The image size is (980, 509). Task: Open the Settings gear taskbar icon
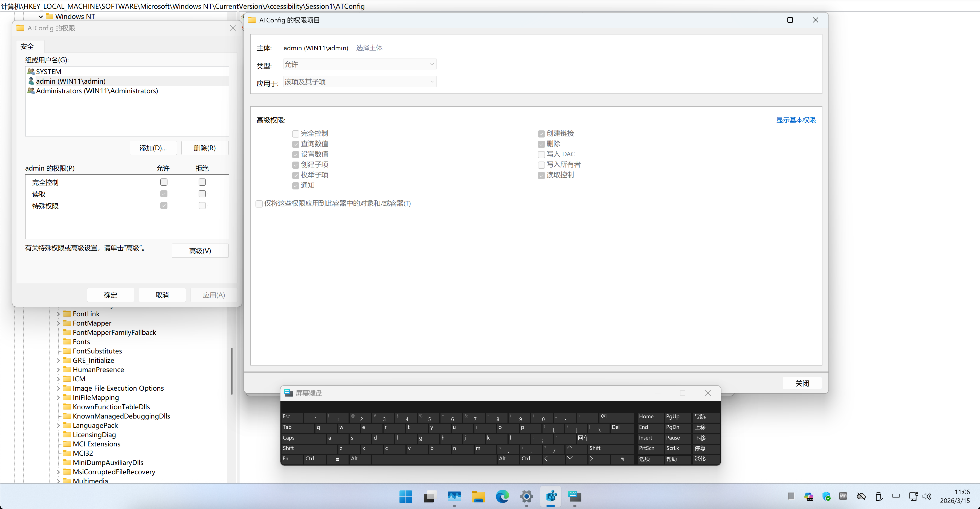[x=526, y=496]
